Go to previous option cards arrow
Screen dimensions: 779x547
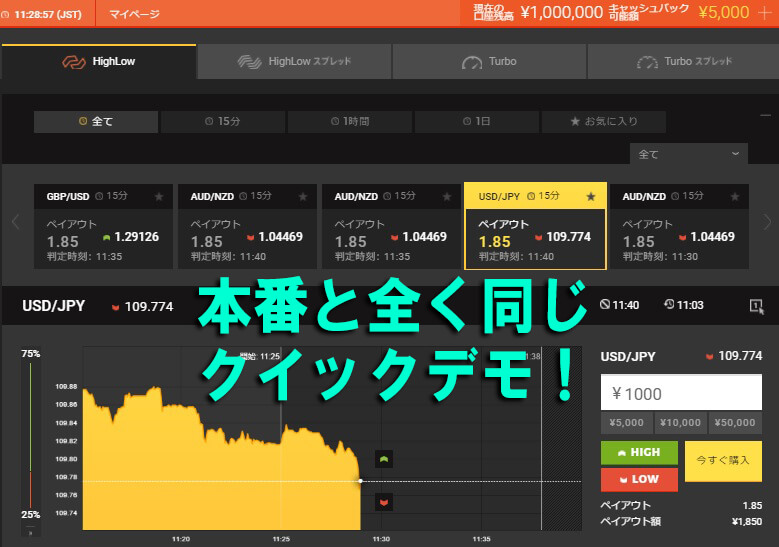pyautogui.click(x=15, y=222)
